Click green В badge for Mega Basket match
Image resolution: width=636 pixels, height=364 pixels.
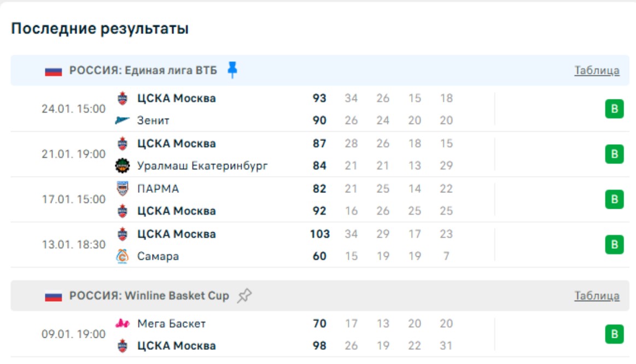(x=614, y=334)
